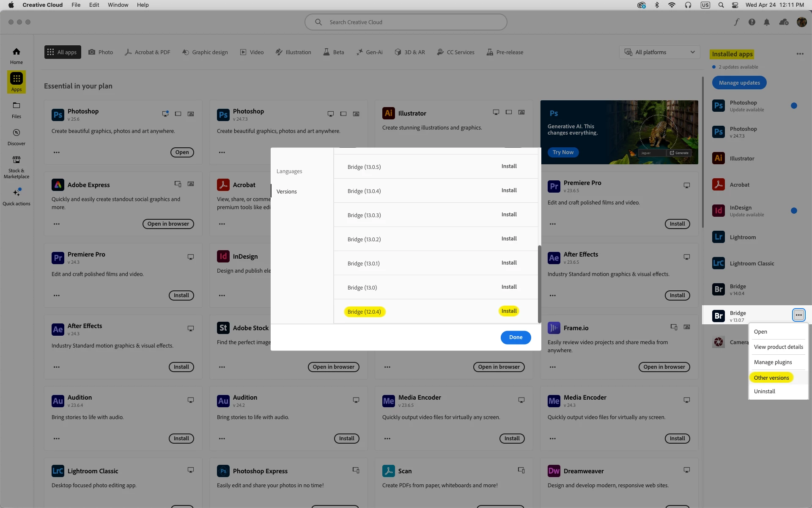Choose Uninstall from Bridge context menu

[764, 391]
